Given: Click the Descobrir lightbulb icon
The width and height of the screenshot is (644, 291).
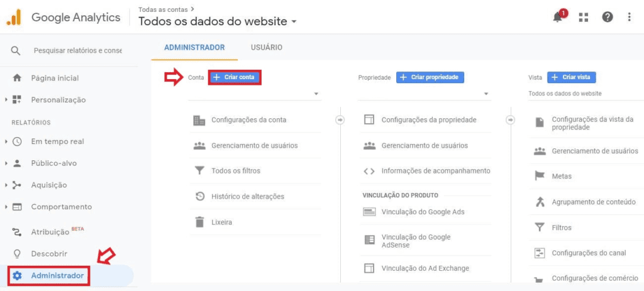Looking at the screenshot, I should click(17, 254).
